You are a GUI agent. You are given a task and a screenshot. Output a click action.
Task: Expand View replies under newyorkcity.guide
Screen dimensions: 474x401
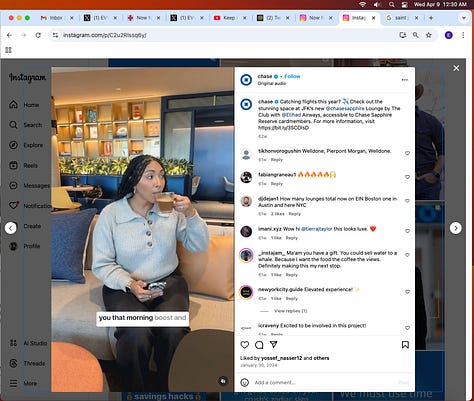[290, 311]
